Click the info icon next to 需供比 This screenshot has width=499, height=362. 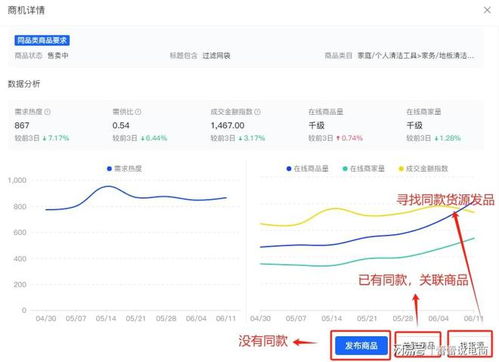138,112
